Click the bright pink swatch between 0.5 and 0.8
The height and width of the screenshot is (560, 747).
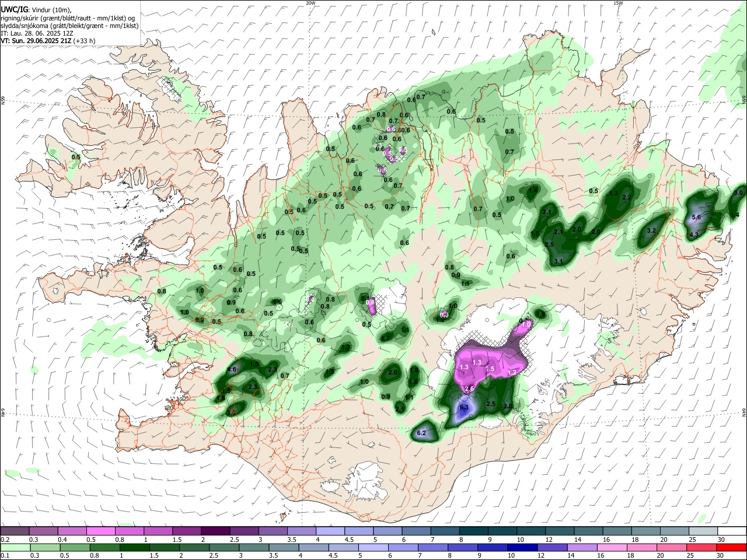pyautogui.click(x=100, y=531)
